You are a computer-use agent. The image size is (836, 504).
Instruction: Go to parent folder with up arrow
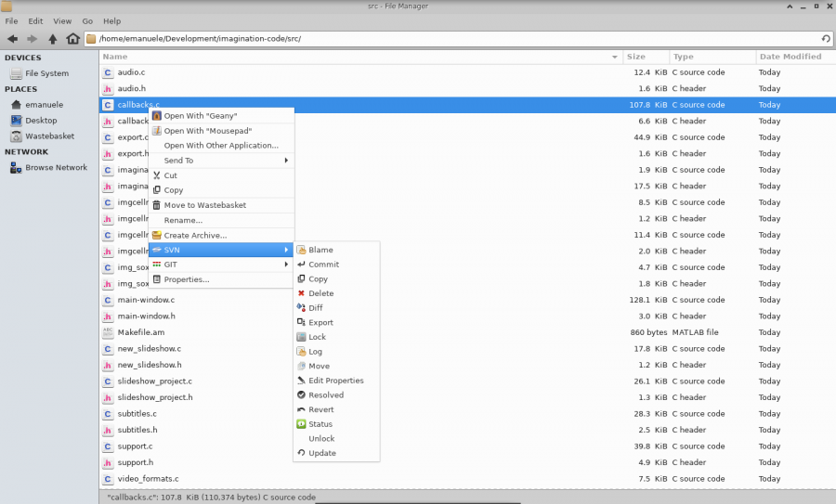[52, 39]
